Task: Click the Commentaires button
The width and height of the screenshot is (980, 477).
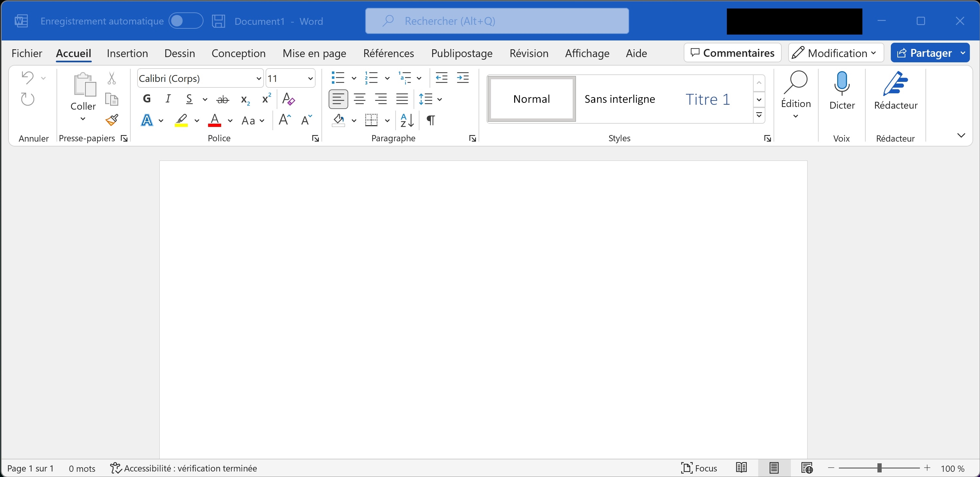Action: click(x=732, y=53)
